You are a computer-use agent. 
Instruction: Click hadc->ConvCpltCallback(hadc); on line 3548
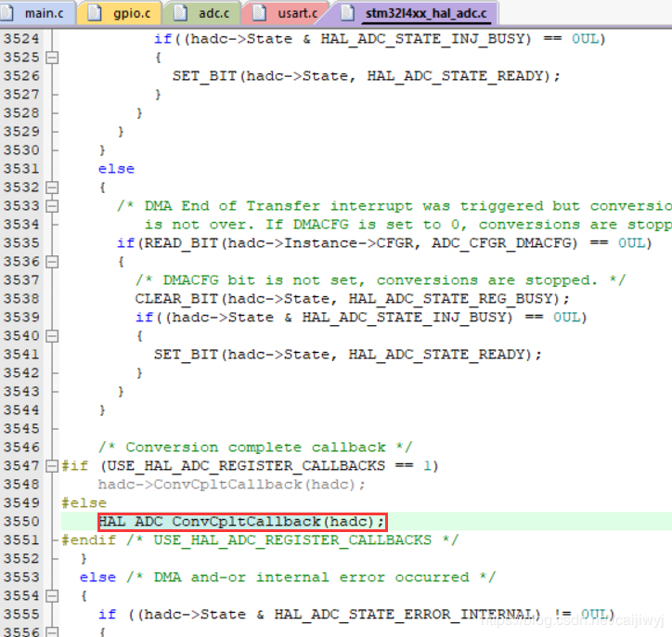[231, 485]
